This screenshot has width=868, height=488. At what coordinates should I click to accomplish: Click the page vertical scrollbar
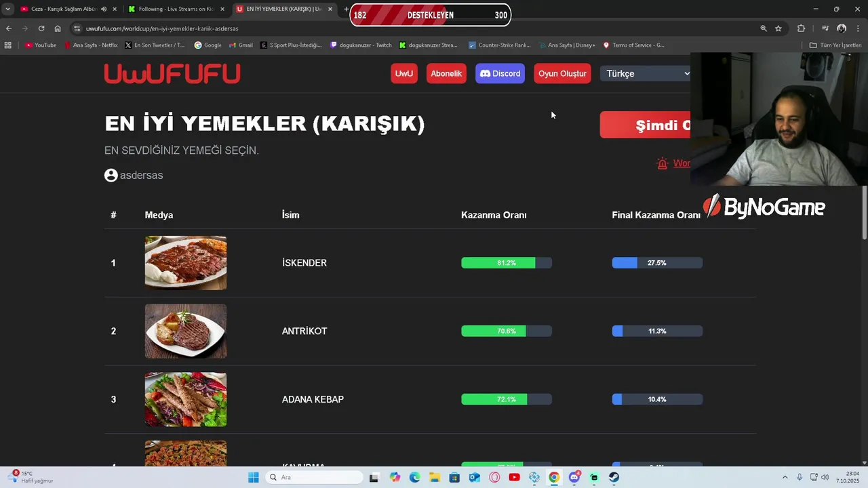click(x=864, y=212)
